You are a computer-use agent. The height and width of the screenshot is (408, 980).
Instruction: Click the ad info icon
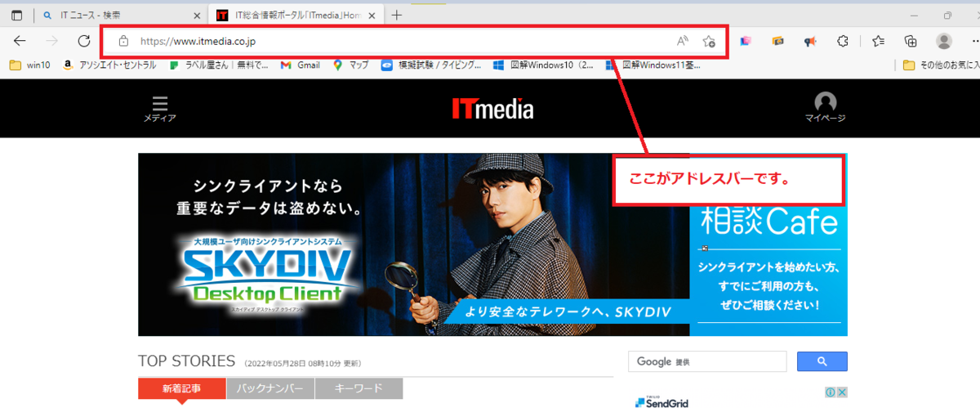[831, 392]
